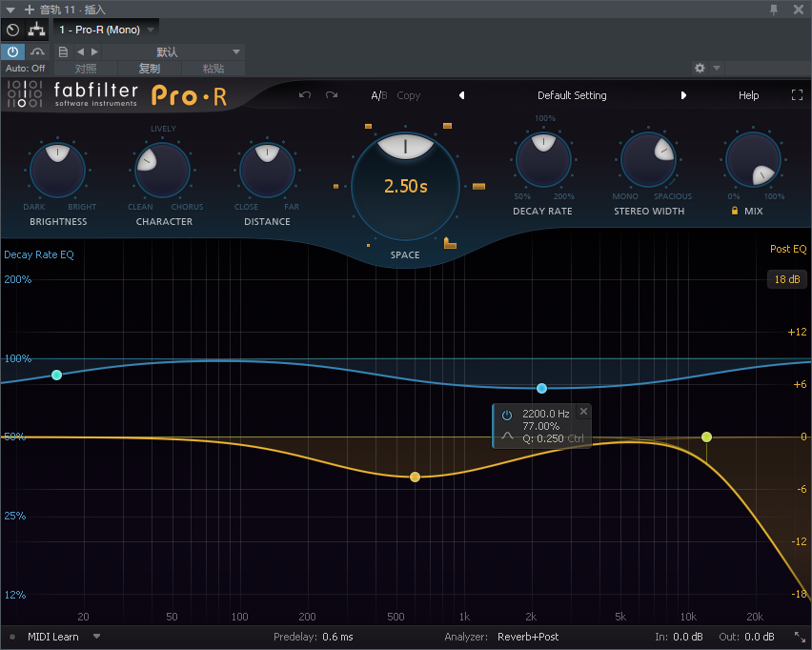
Task: Select the teal Decay Rate EQ band point
Action: coord(57,375)
